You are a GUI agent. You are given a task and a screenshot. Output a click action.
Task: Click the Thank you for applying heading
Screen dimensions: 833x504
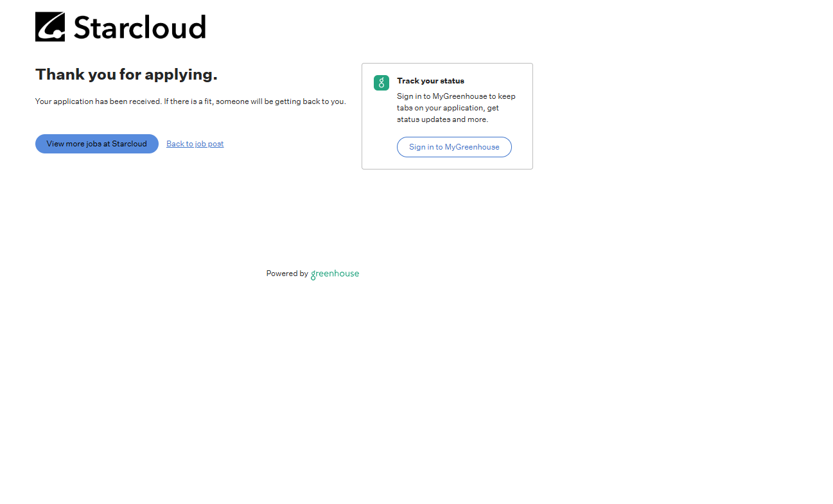click(127, 74)
